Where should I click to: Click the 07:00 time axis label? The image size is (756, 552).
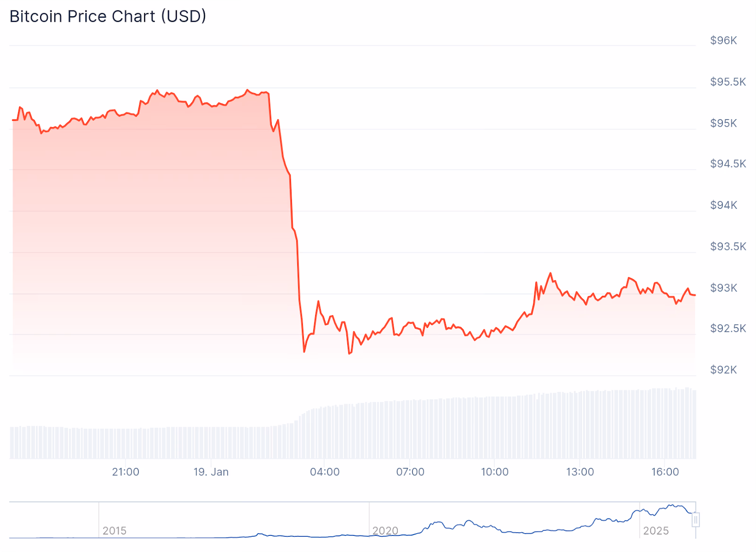(x=410, y=472)
